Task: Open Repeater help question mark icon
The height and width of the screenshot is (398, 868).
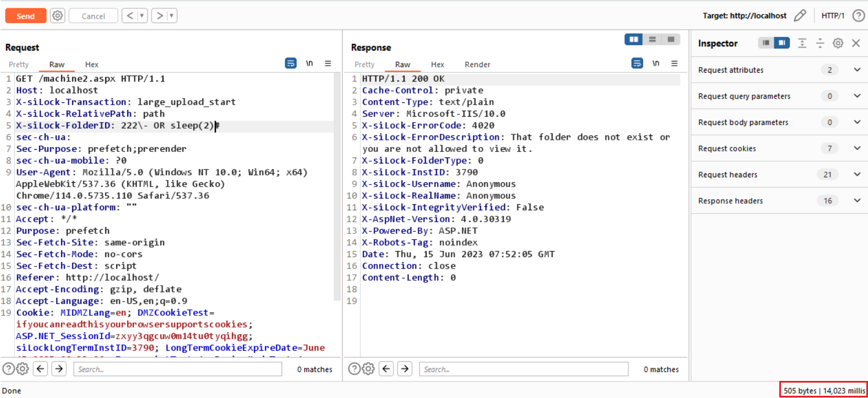Action: point(858,16)
